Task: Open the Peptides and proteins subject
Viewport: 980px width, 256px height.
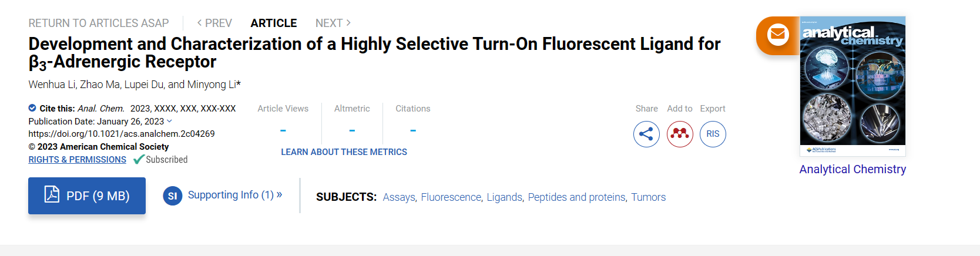Action: tap(576, 197)
